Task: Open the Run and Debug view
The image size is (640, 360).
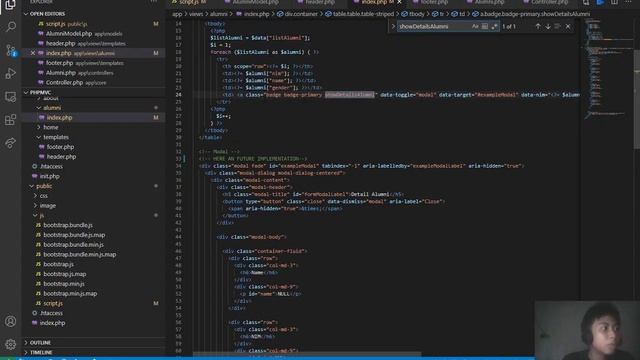Action: (11, 73)
